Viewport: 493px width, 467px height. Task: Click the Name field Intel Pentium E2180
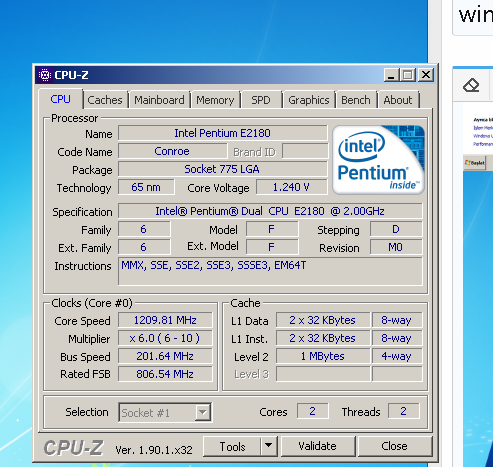pyautogui.click(x=222, y=133)
